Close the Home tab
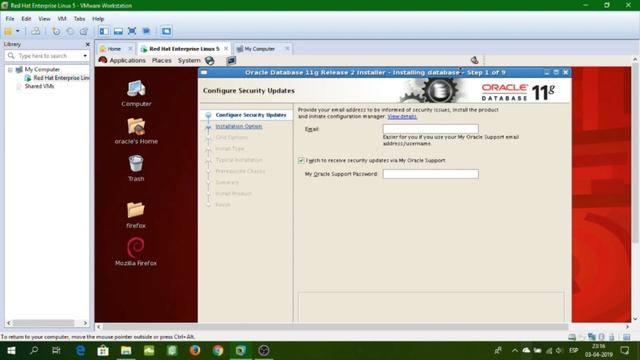This screenshot has width=640, height=360. click(130, 49)
